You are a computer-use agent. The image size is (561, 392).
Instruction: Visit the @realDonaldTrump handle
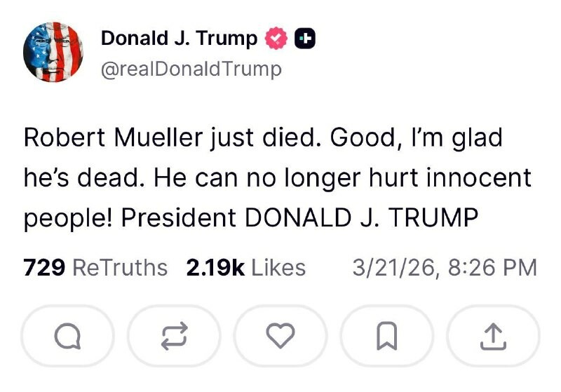point(191,69)
